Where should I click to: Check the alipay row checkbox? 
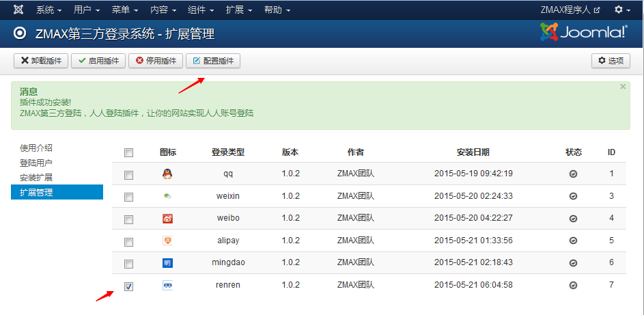click(128, 242)
